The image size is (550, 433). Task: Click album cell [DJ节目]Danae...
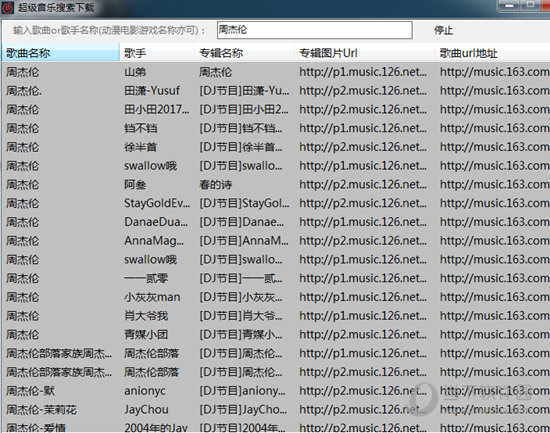click(242, 222)
